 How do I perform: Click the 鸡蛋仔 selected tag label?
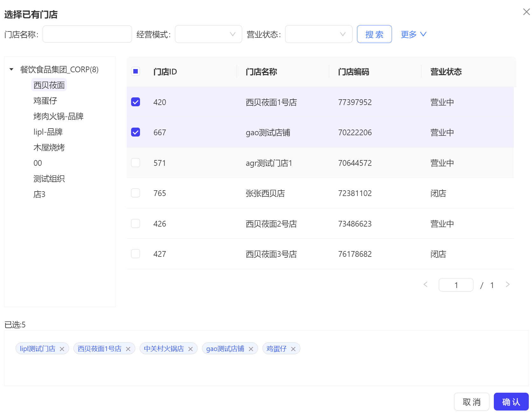[276, 349]
